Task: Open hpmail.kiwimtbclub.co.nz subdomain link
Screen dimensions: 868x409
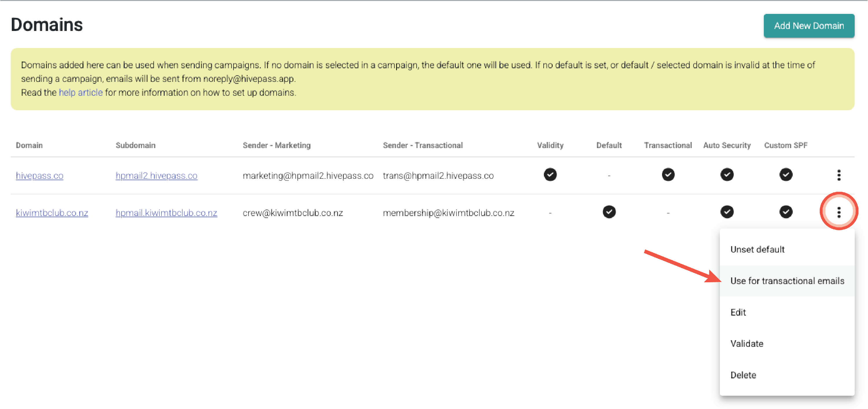Action: click(166, 213)
